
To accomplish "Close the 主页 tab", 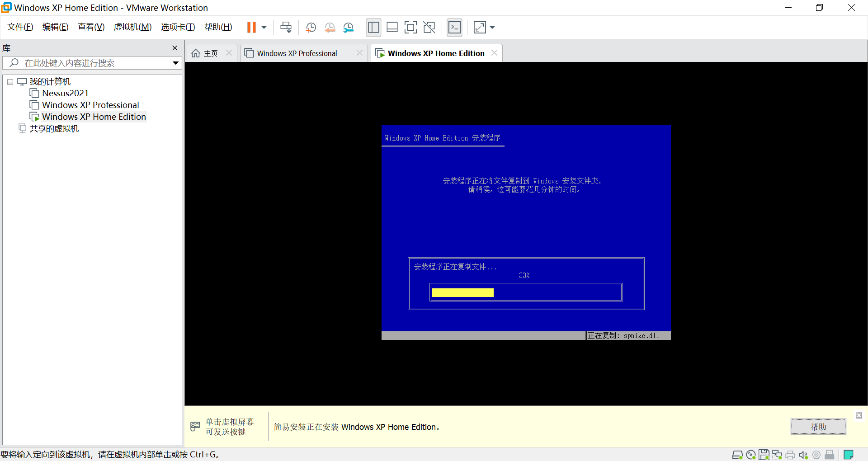I will click(x=229, y=53).
